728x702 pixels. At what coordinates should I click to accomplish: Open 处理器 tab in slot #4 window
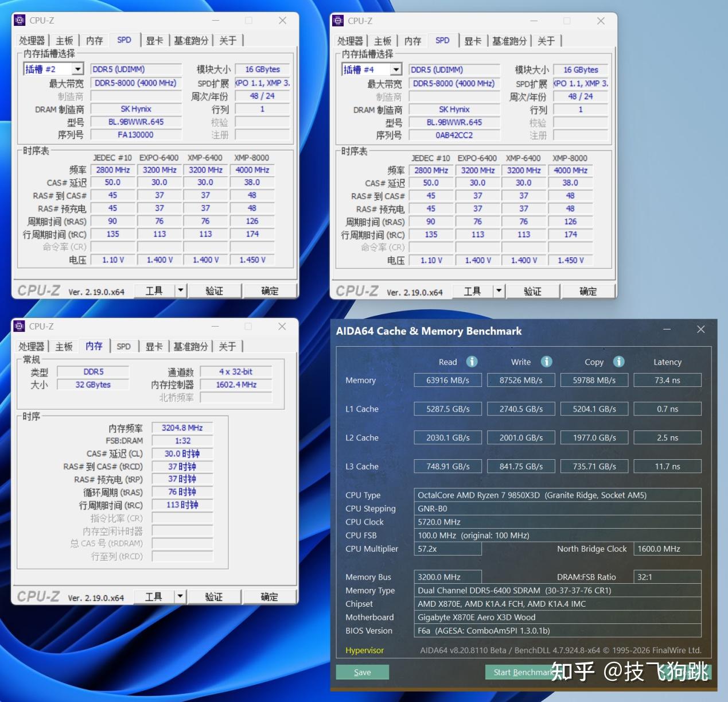(x=350, y=41)
